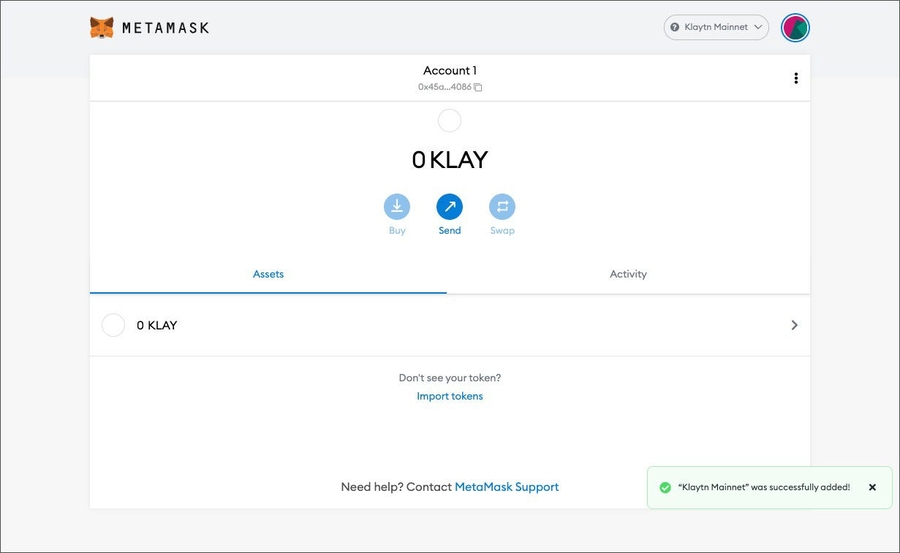Click the Buy icon button
Screen dimensions: 900x553
[397, 207]
